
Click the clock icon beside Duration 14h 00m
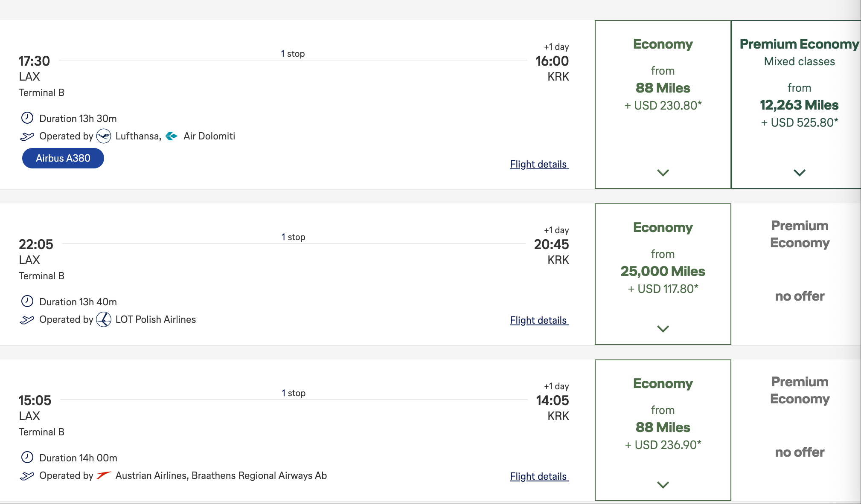pos(27,458)
